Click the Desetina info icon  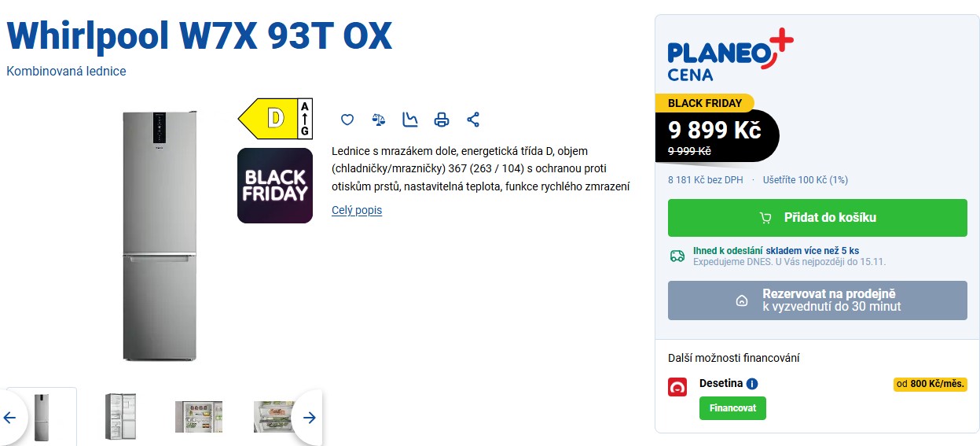tap(752, 384)
